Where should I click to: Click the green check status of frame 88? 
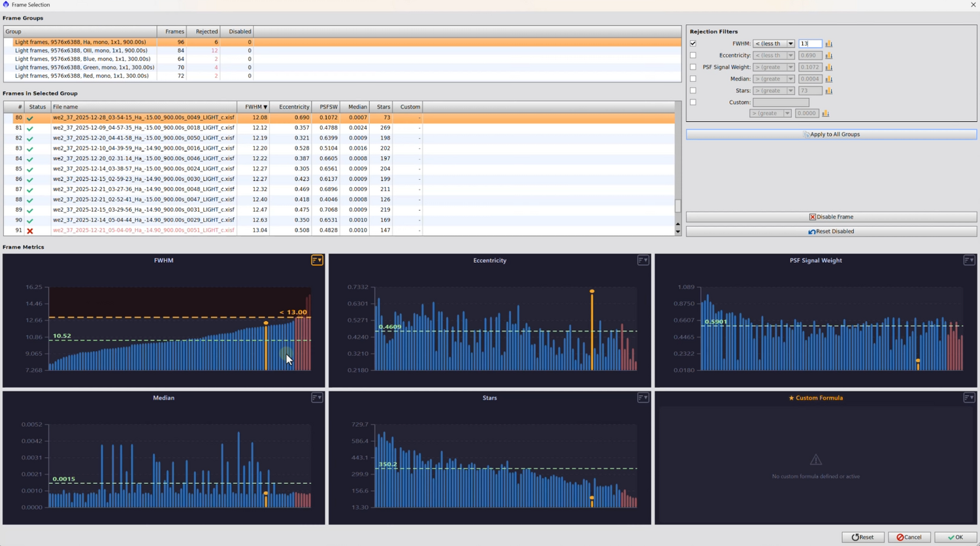30,200
